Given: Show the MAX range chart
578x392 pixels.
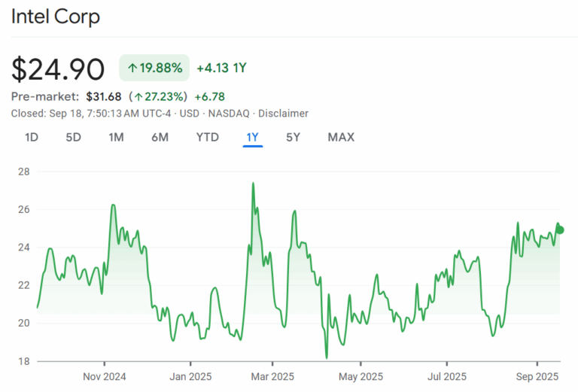Looking at the screenshot, I should [x=342, y=138].
